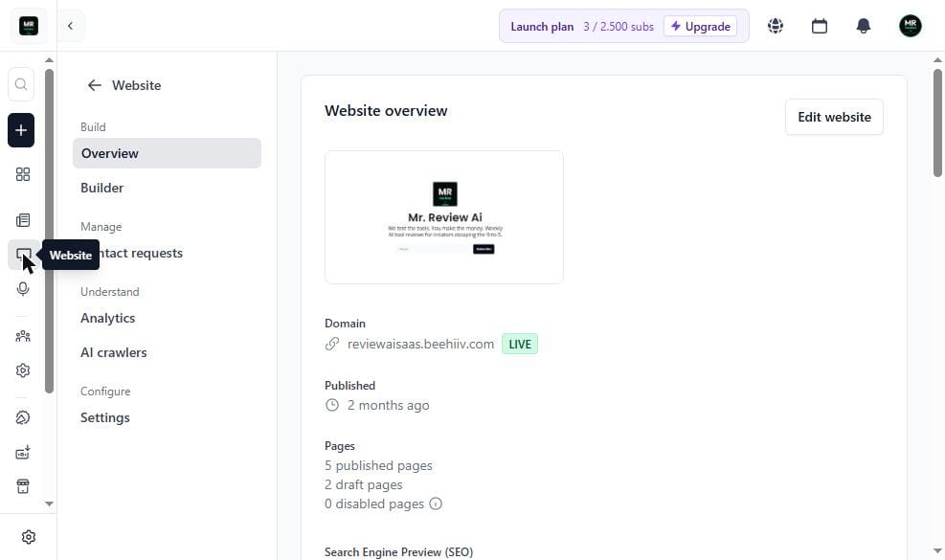Click the Launch plan label

coord(542,27)
